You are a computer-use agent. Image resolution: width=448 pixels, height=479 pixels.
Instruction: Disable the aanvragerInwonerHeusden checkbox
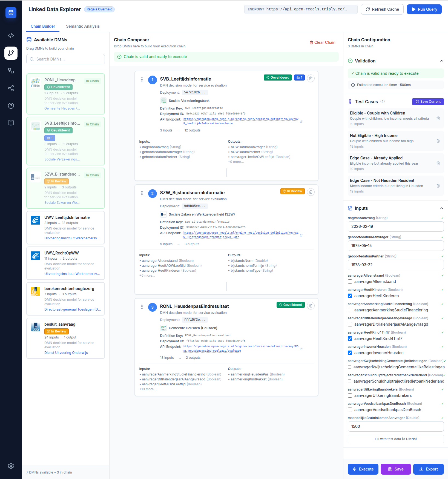click(350, 353)
